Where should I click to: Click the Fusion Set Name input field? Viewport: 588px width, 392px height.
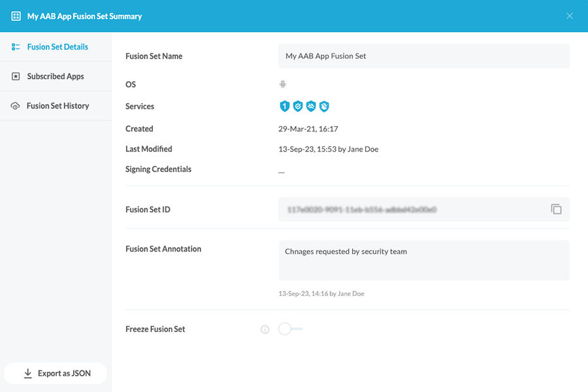coord(423,56)
